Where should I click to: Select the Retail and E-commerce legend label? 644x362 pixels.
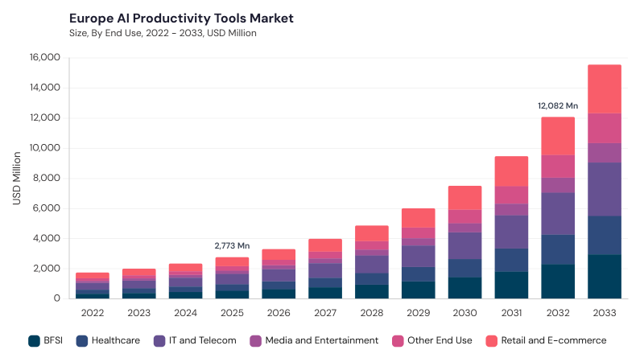click(x=554, y=340)
